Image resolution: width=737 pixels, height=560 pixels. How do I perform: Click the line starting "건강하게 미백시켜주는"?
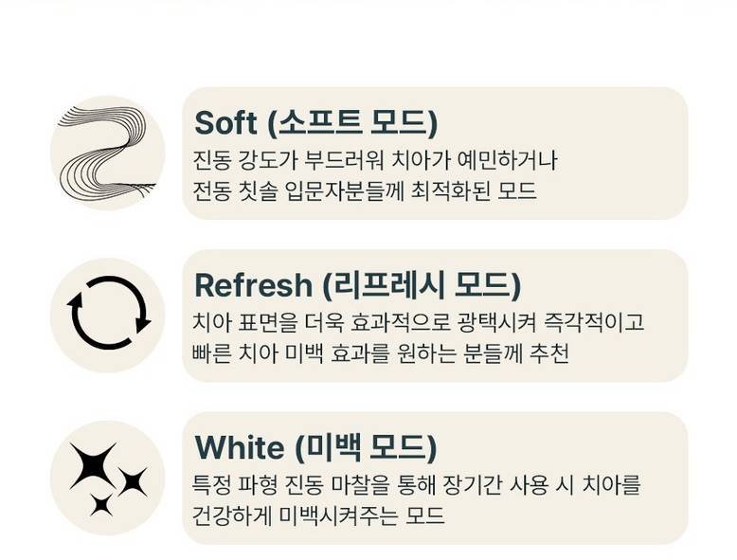click(318, 515)
